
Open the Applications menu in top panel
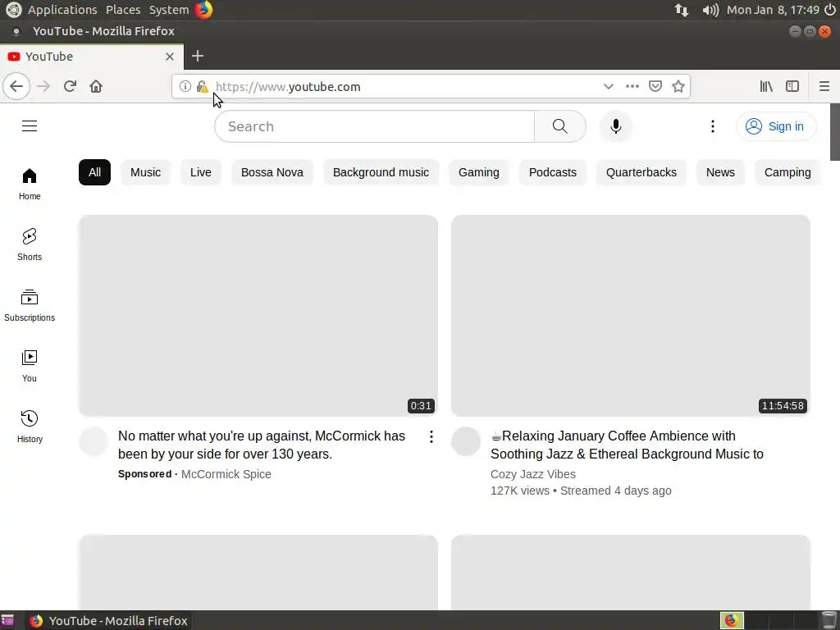(62, 10)
